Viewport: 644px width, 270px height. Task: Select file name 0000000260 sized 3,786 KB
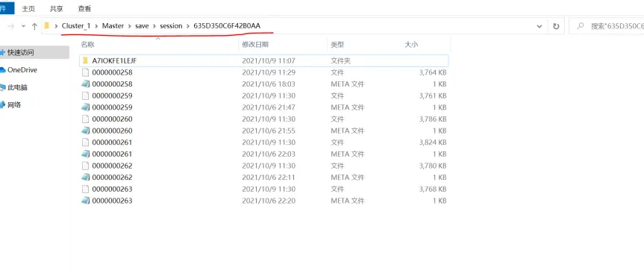112,119
